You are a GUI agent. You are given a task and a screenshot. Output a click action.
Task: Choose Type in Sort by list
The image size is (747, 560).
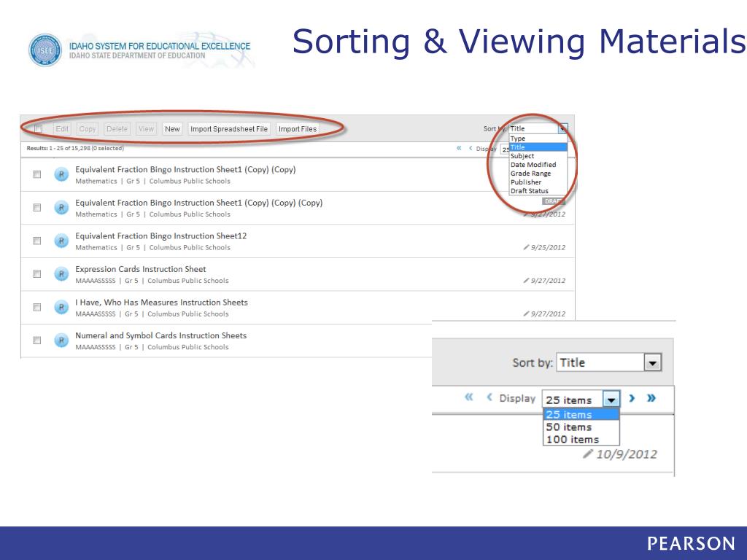pos(538,139)
